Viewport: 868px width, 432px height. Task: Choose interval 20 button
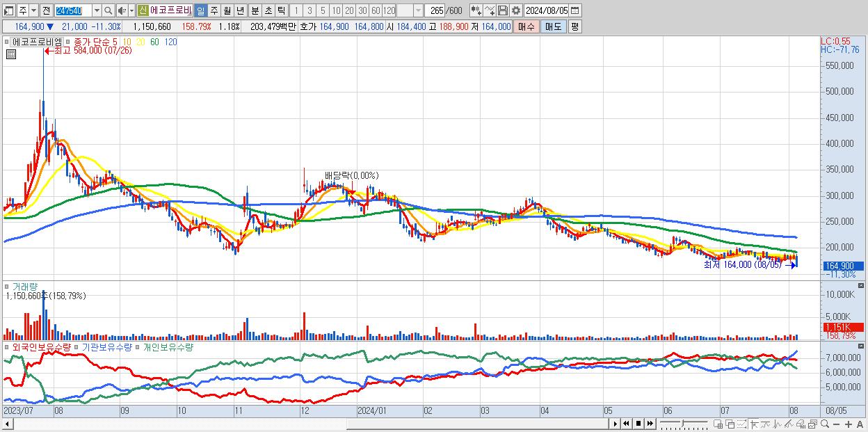[349, 10]
